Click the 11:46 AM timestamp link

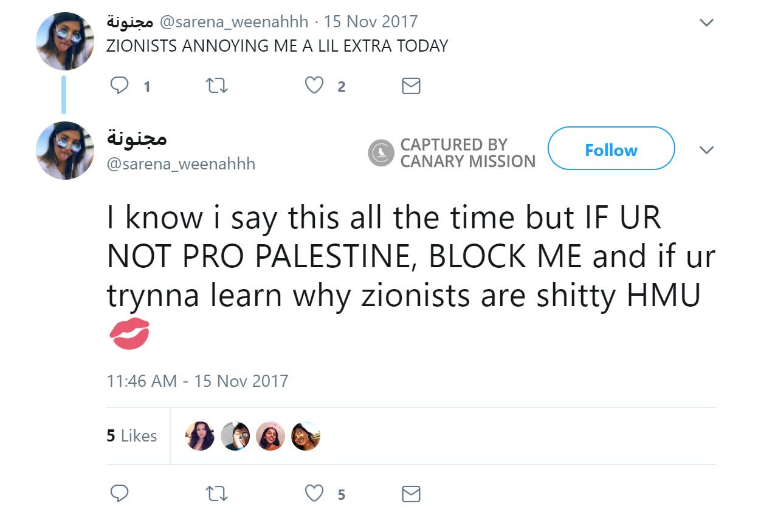[198, 381]
